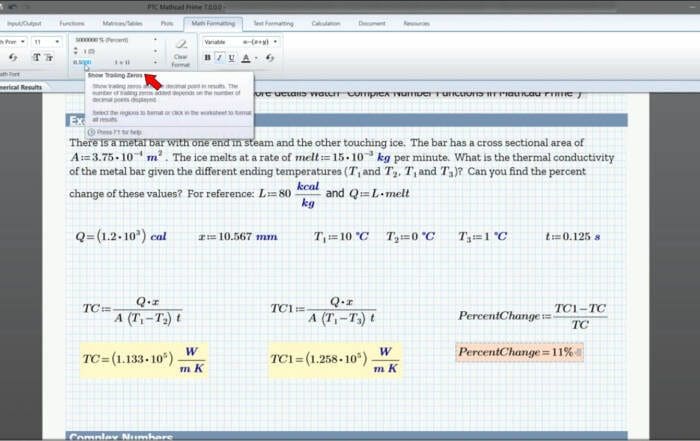
Task: Click the TC result 1.133·10^5 region
Action: (143, 359)
